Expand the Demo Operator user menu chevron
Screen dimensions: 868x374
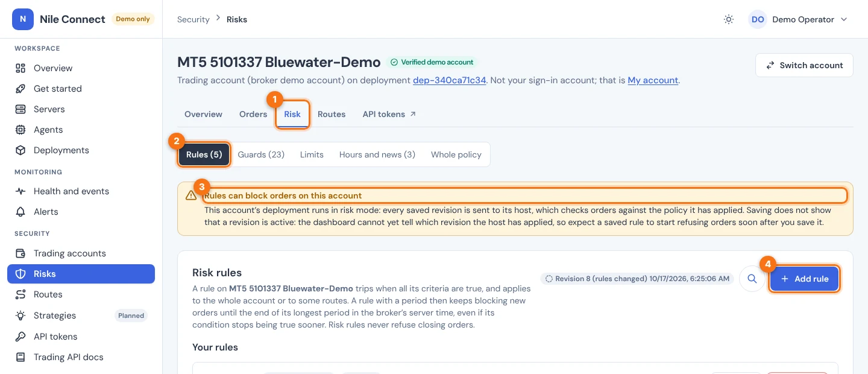(x=844, y=19)
